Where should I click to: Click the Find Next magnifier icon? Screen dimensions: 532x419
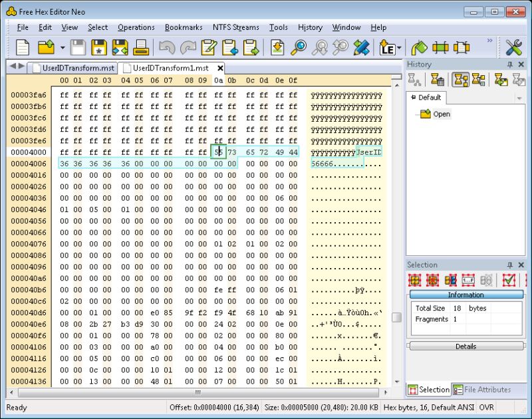340,47
